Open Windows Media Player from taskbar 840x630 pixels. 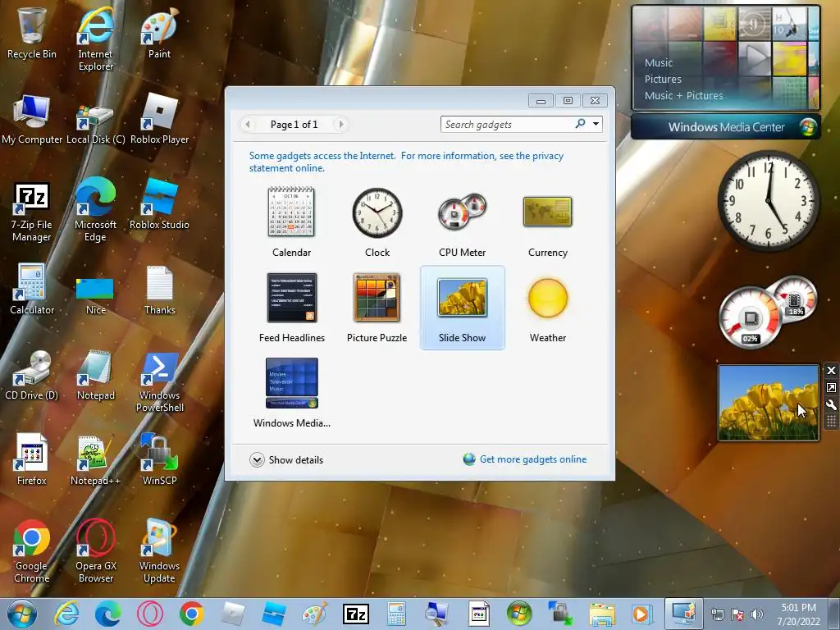pyautogui.click(x=640, y=614)
